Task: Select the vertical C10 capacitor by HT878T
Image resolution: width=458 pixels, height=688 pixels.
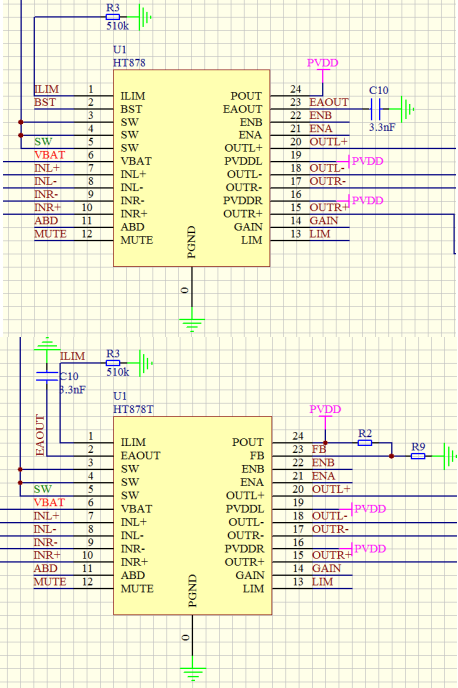Action: [47, 376]
